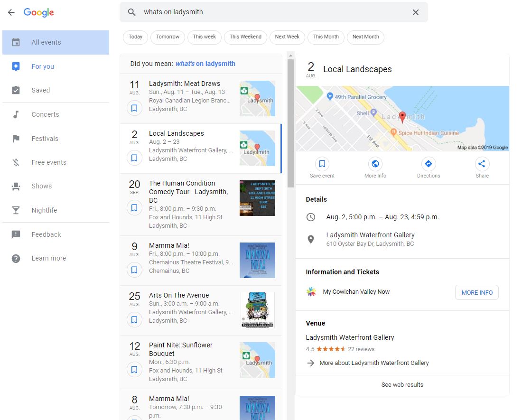Click the search magnifier icon
522x420 pixels.
[x=132, y=12]
